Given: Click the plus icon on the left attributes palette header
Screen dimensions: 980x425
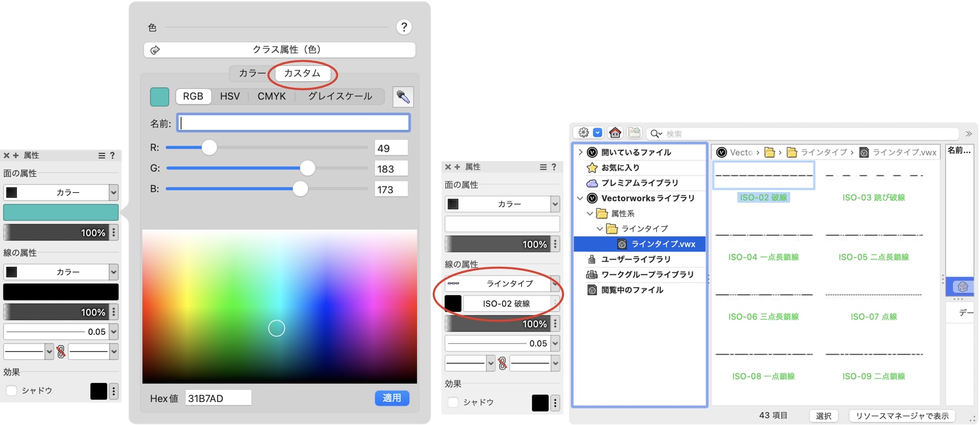Looking at the screenshot, I should tap(16, 155).
